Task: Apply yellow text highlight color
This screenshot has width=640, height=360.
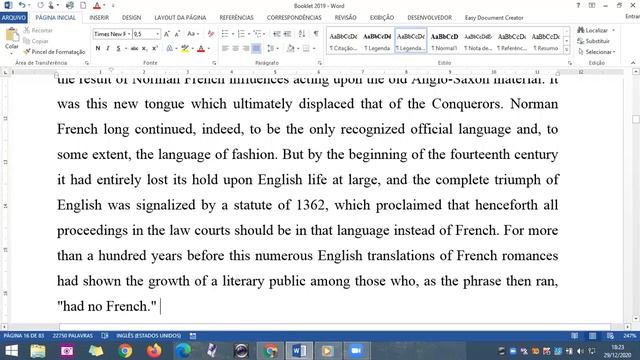Action: tap(185, 49)
